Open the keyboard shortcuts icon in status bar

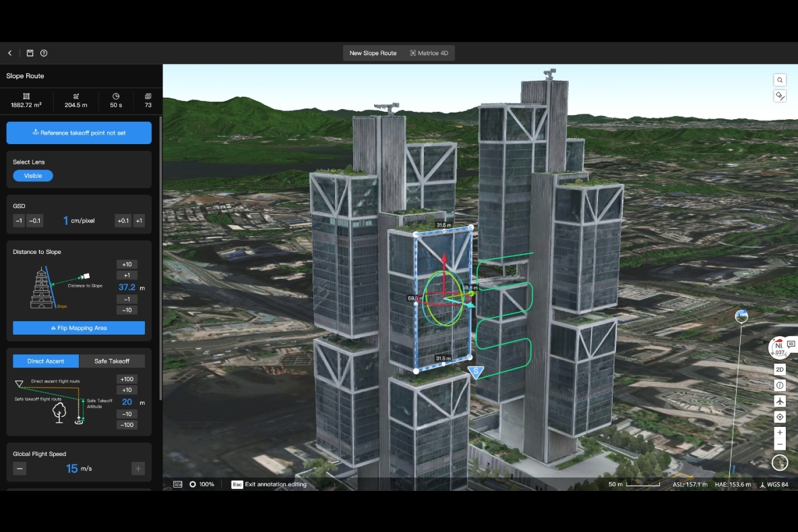(178, 484)
